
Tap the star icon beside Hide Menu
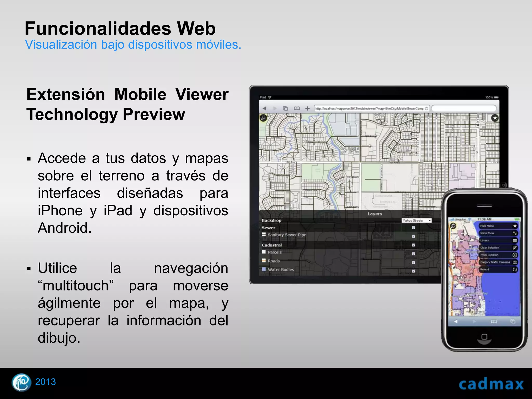coord(515,226)
